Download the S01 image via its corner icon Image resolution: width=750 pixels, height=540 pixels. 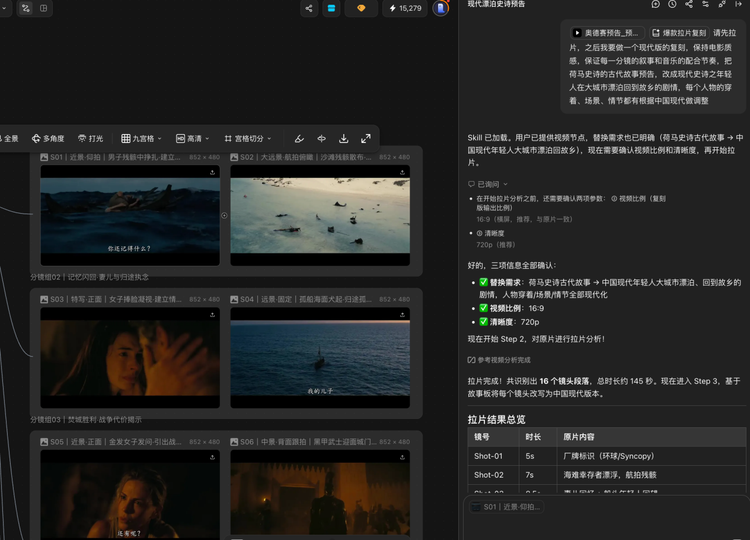coord(212,172)
